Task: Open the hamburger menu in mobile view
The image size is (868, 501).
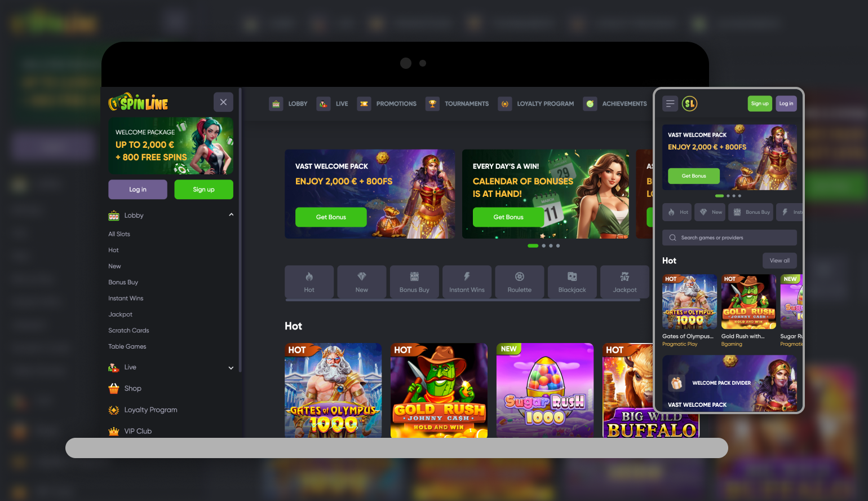Action: 670,103
